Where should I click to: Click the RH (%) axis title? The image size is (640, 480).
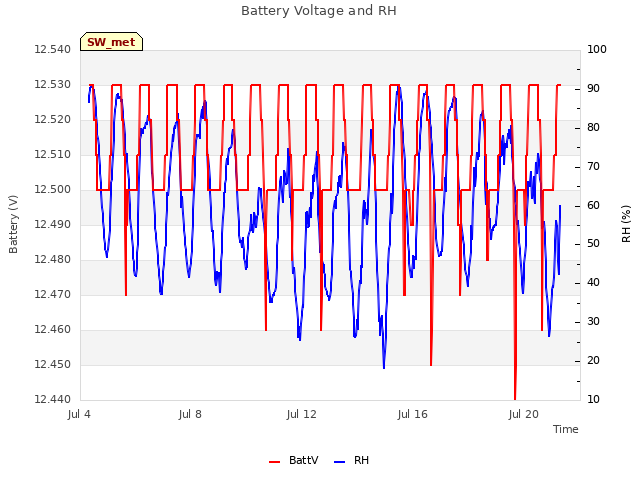click(x=626, y=224)
